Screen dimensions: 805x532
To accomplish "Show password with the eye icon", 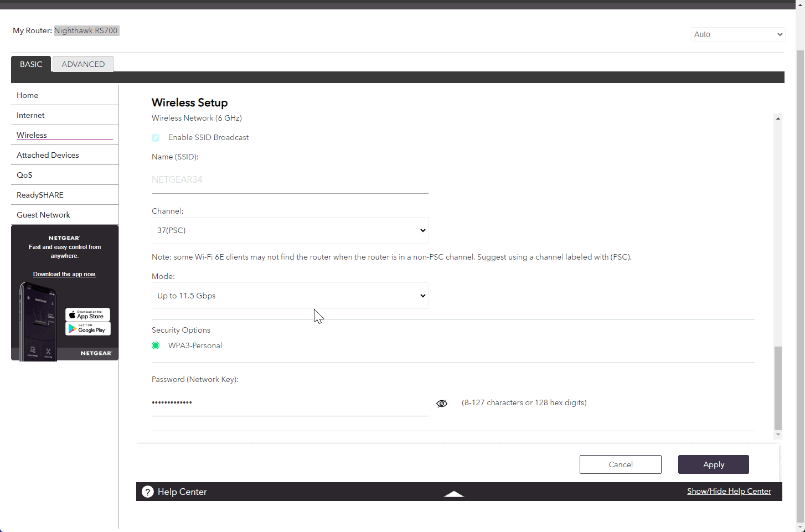I will tap(441, 404).
